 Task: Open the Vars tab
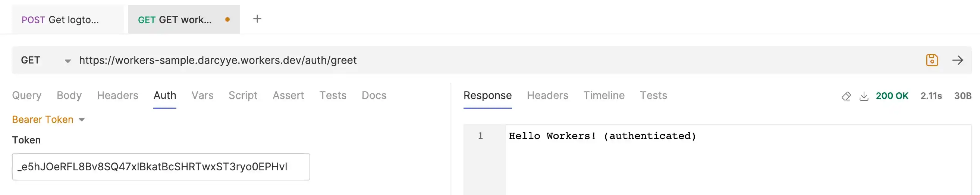(x=202, y=95)
